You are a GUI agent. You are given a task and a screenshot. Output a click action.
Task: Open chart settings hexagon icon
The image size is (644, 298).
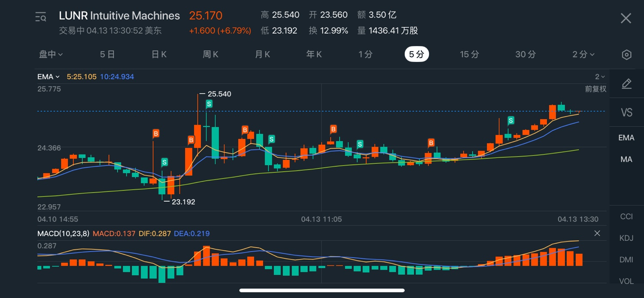626,55
